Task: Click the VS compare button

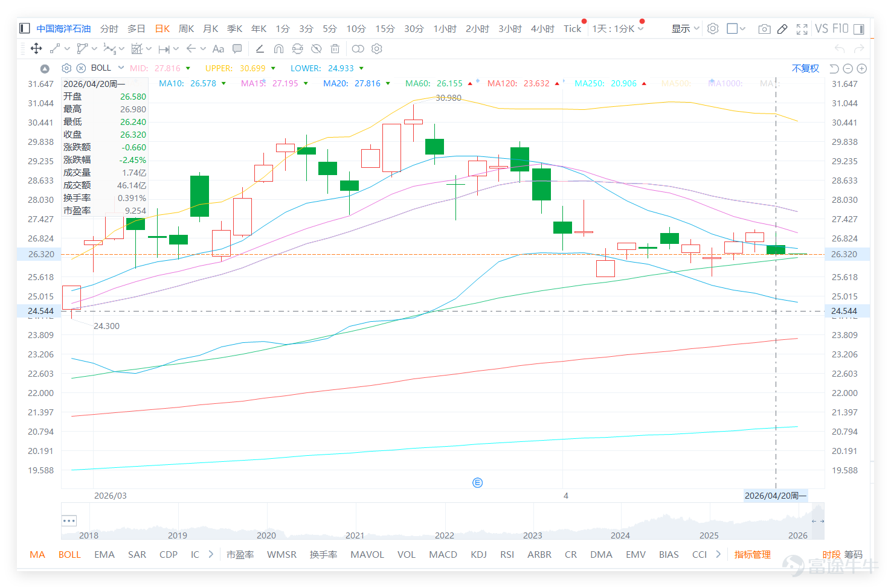Action: pos(822,28)
